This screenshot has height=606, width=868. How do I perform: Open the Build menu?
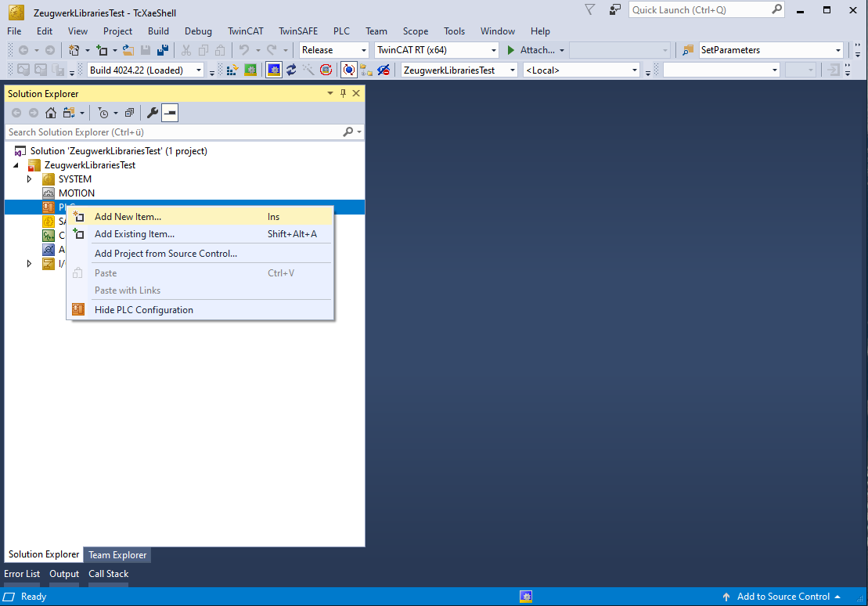click(158, 31)
